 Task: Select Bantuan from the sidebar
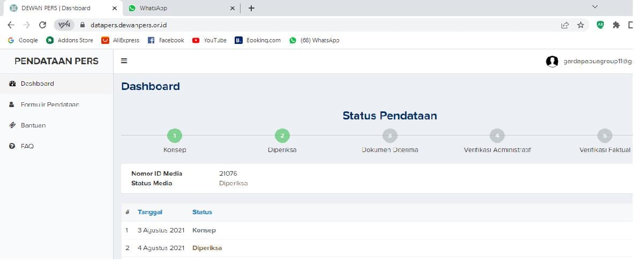(x=33, y=125)
